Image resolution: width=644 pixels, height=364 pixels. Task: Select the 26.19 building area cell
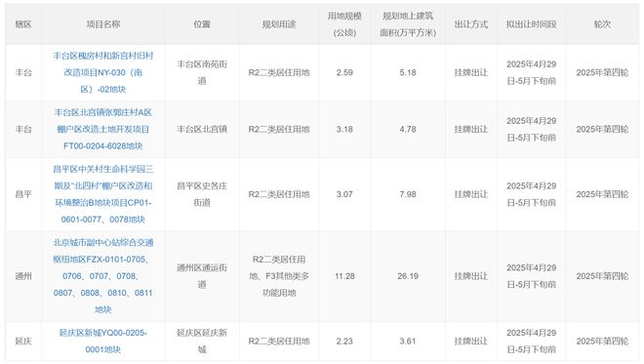[408, 276]
